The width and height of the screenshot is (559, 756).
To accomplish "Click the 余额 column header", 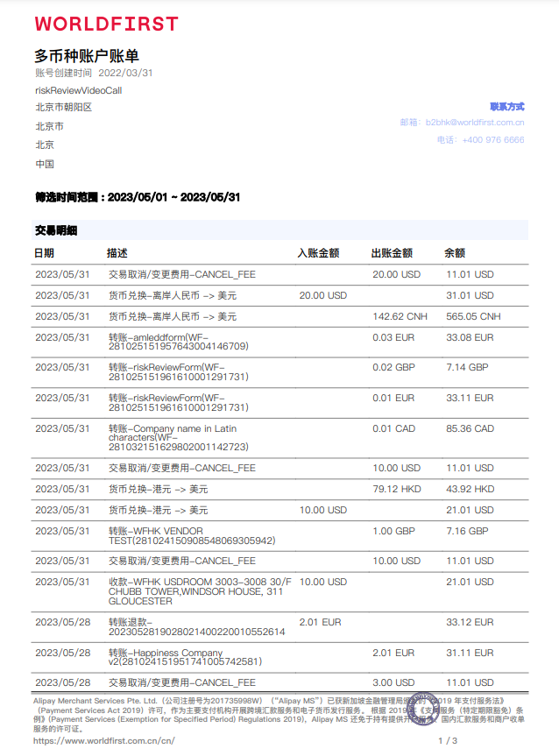I will click(455, 253).
